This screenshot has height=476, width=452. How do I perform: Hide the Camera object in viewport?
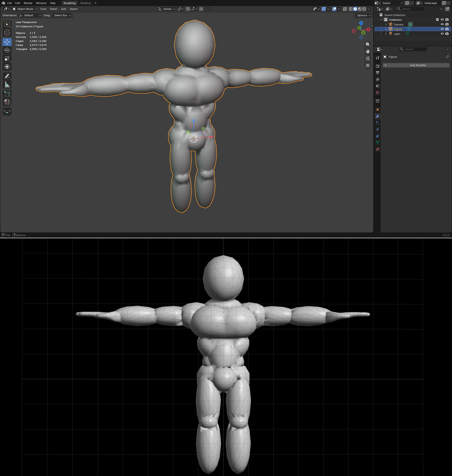pyautogui.click(x=442, y=24)
